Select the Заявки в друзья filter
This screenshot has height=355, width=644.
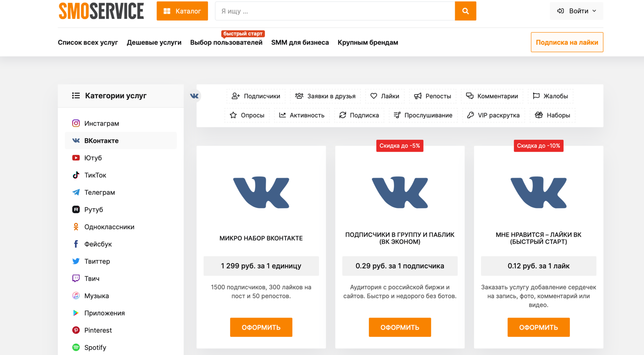pos(325,96)
